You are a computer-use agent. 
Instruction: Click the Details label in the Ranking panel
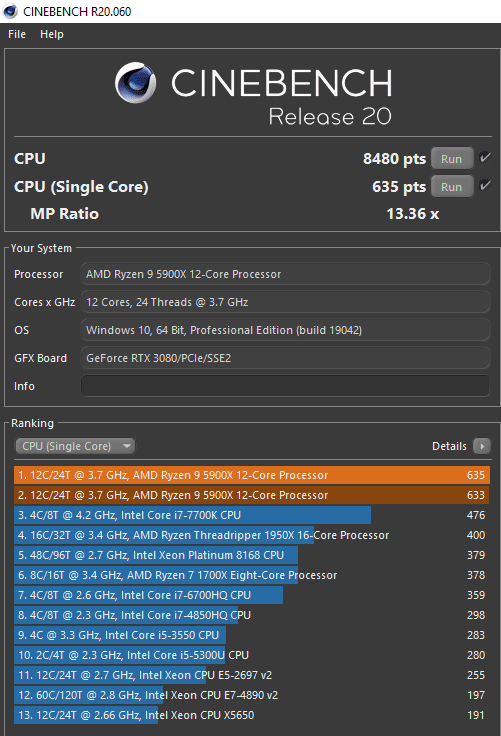(449, 446)
